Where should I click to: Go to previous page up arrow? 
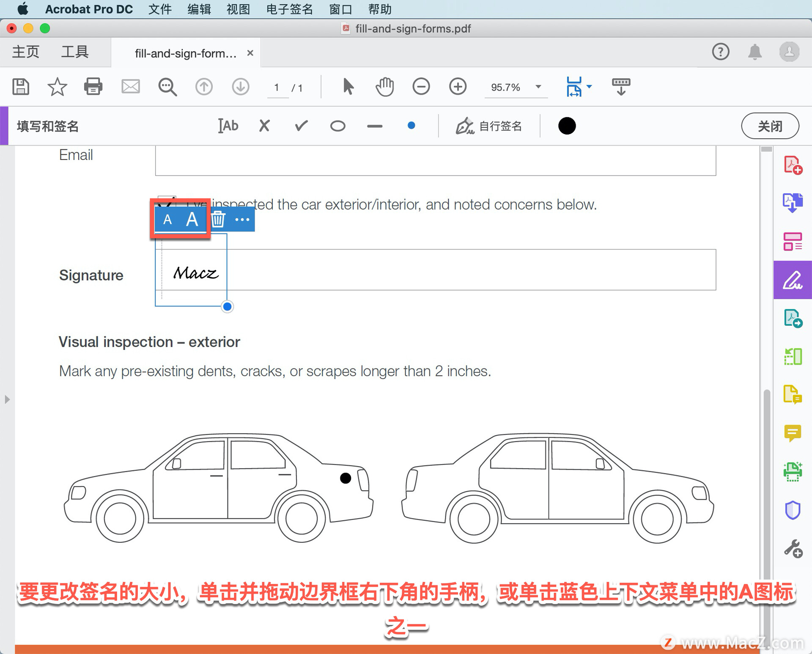tap(204, 87)
